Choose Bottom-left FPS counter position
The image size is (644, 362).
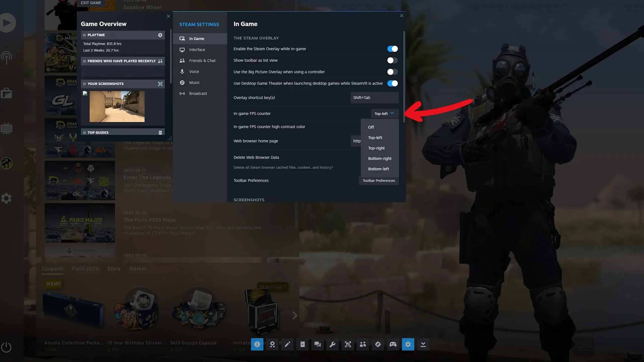tap(378, 169)
